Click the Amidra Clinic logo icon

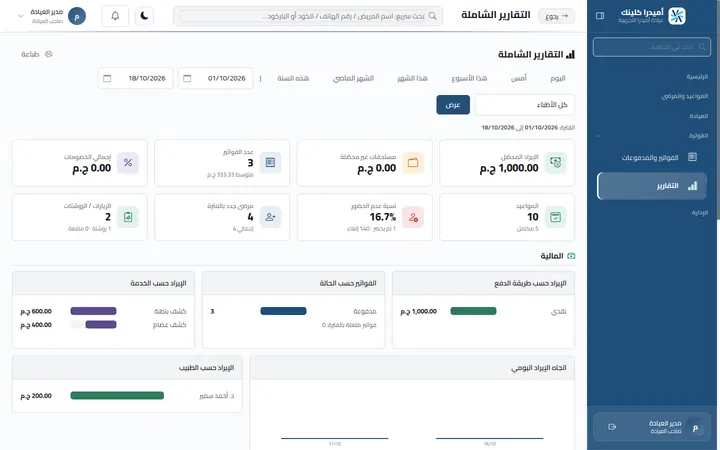677,16
